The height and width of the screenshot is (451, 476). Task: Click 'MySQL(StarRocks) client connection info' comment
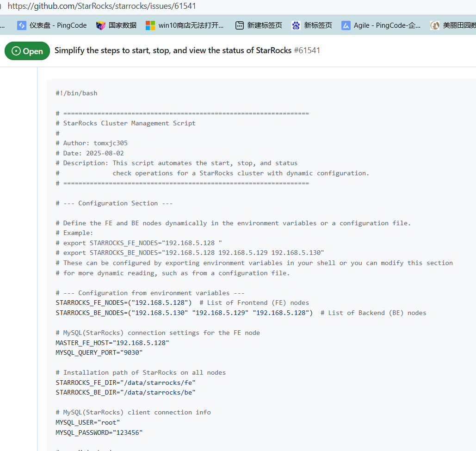click(x=133, y=412)
